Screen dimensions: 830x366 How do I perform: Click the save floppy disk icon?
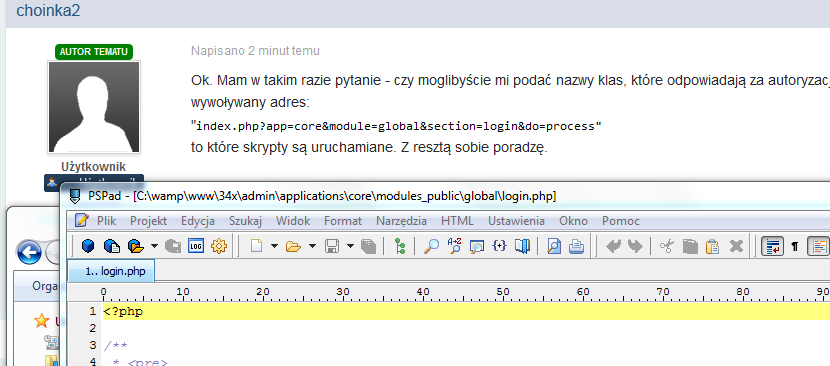[331, 246]
